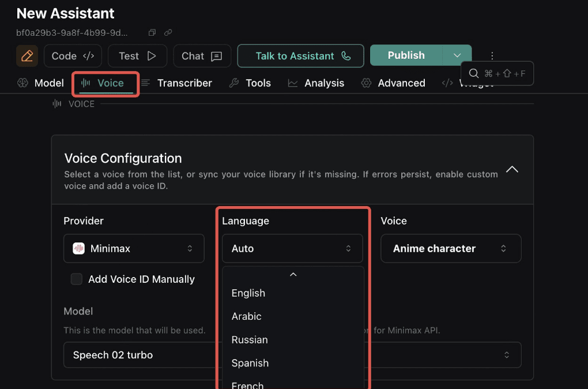Select Russian from the language list
This screenshot has width=588, height=389.
[250, 340]
